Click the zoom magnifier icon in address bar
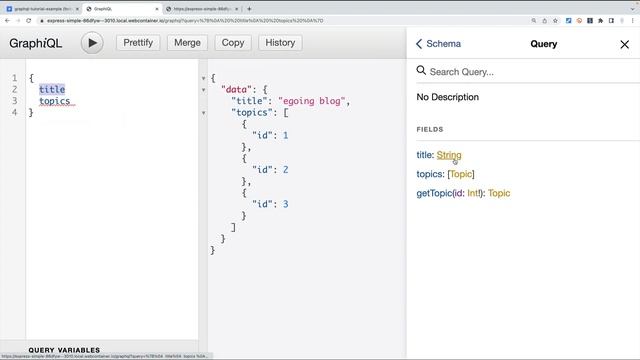 (x=533, y=20)
